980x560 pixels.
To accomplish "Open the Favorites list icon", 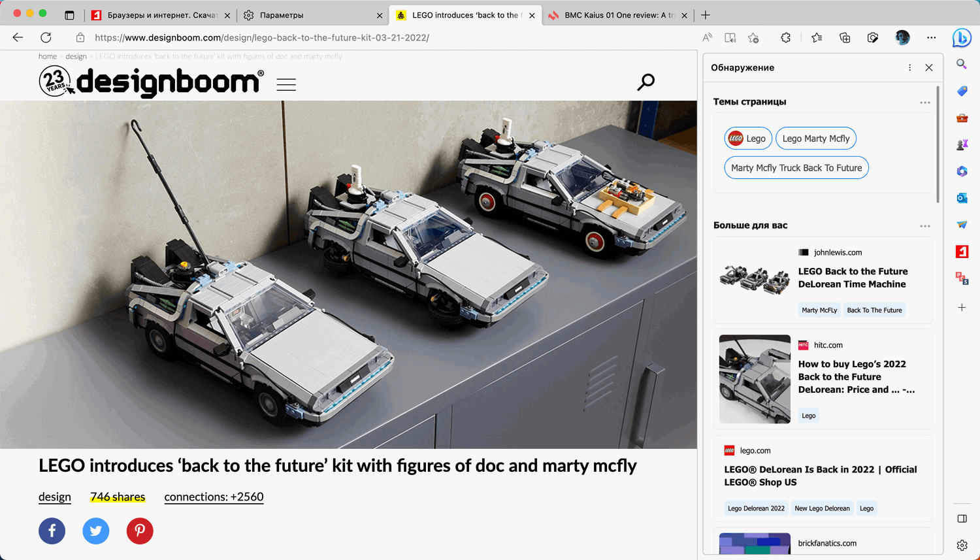I will pos(817,37).
